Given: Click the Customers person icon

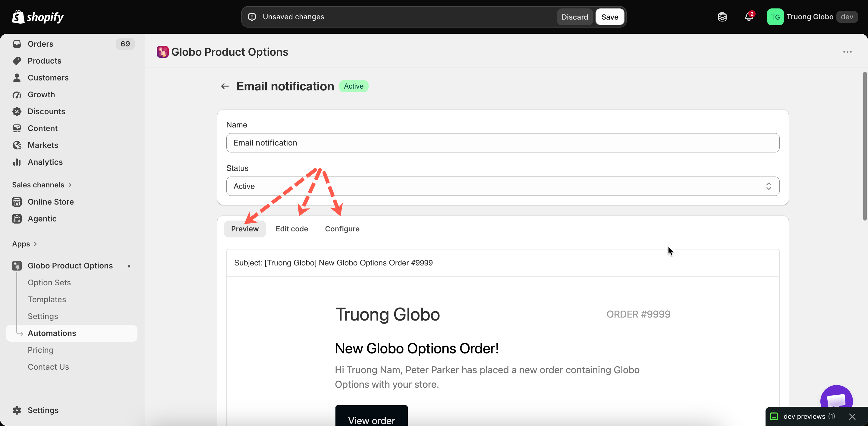Looking at the screenshot, I should pos(17,77).
